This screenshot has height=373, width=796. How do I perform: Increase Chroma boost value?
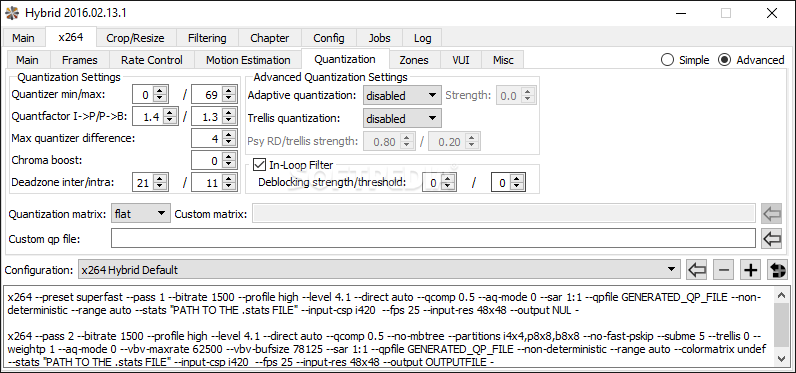pos(228,157)
